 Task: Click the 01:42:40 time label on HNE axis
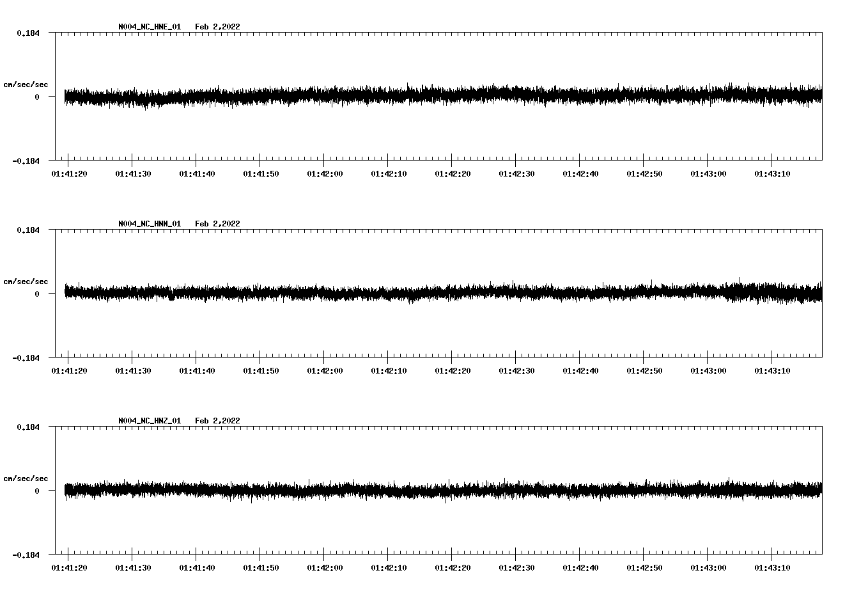580,174
